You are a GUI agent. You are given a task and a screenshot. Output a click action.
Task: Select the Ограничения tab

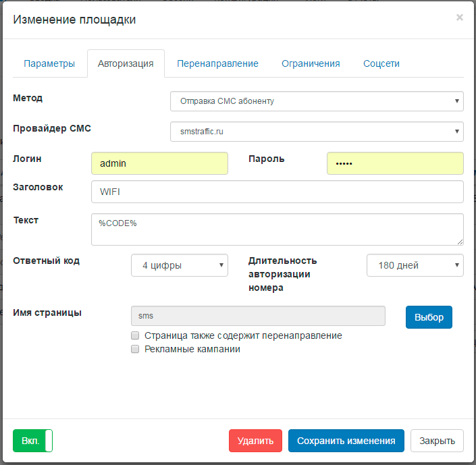pyautogui.click(x=311, y=63)
